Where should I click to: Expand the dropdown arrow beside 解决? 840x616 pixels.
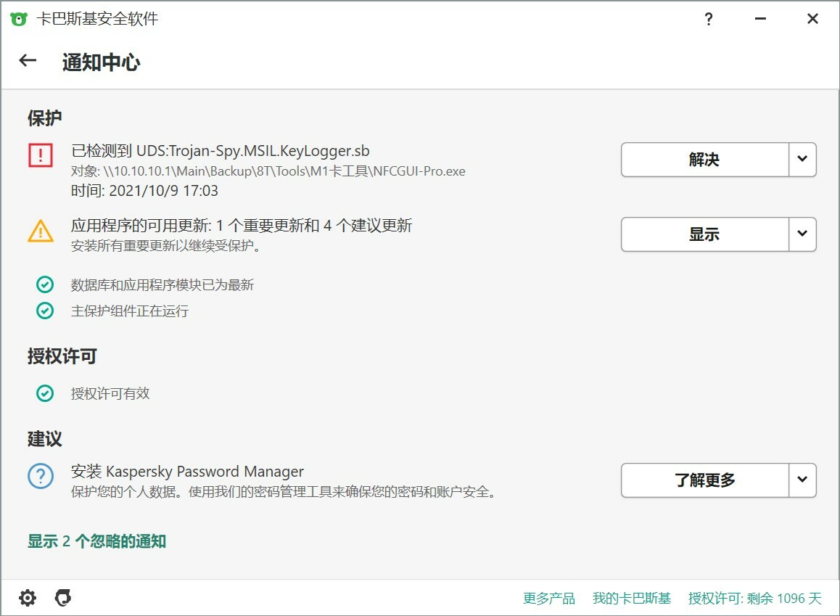click(802, 159)
